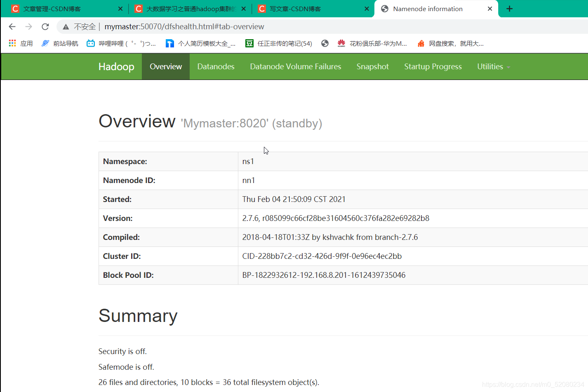Image resolution: width=588 pixels, height=392 pixels.
Task: Click the Summary heading
Action: (138, 316)
